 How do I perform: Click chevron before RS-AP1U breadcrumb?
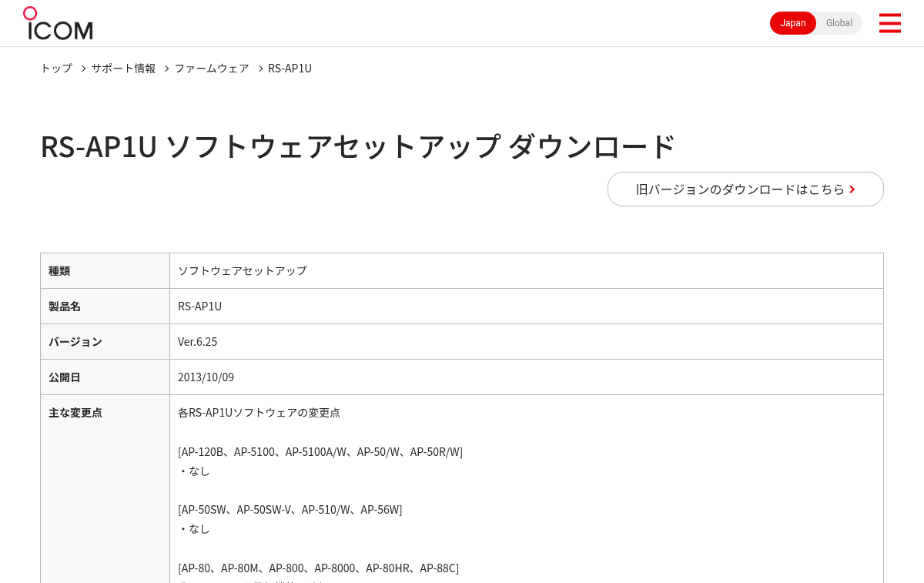[260, 69]
